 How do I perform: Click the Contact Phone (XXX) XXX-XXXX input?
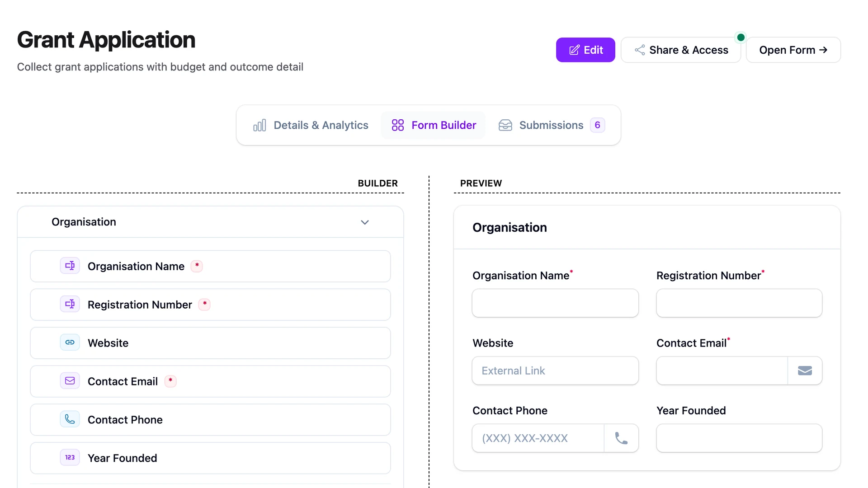[x=538, y=438]
